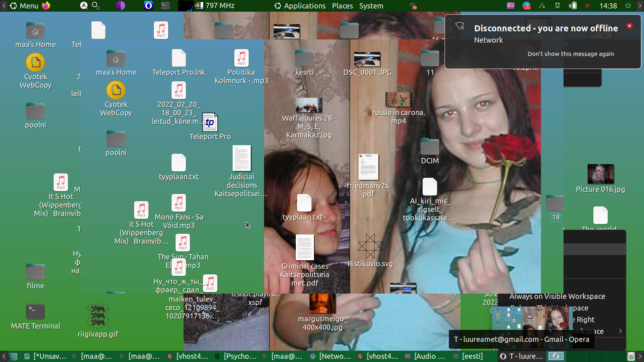Open the terminal launcher in top panel
Screen dimensions: 644x362
(x=165, y=6)
